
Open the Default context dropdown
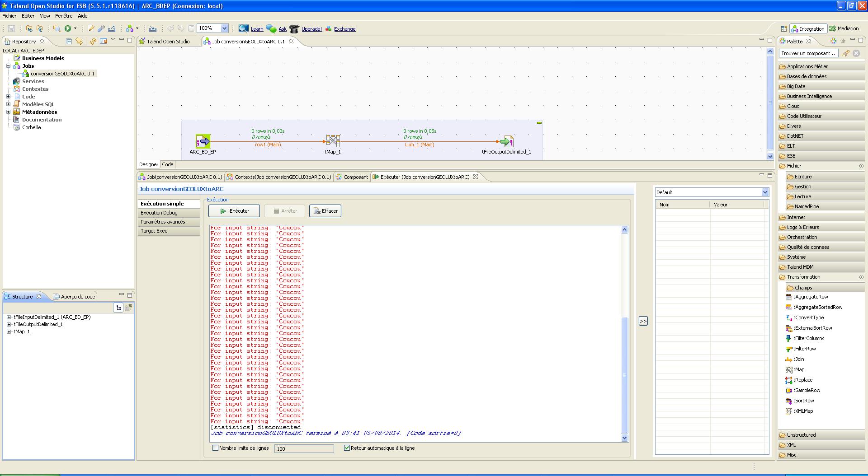point(765,192)
